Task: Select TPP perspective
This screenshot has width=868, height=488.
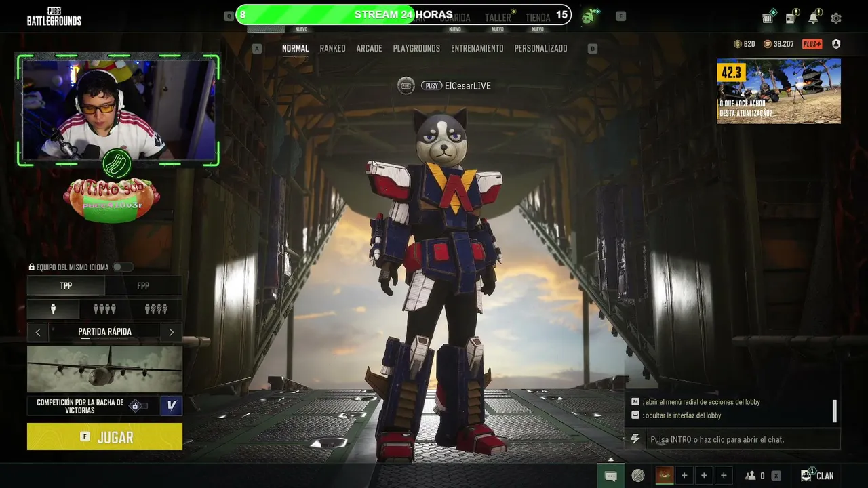Action: pos(66,285)
